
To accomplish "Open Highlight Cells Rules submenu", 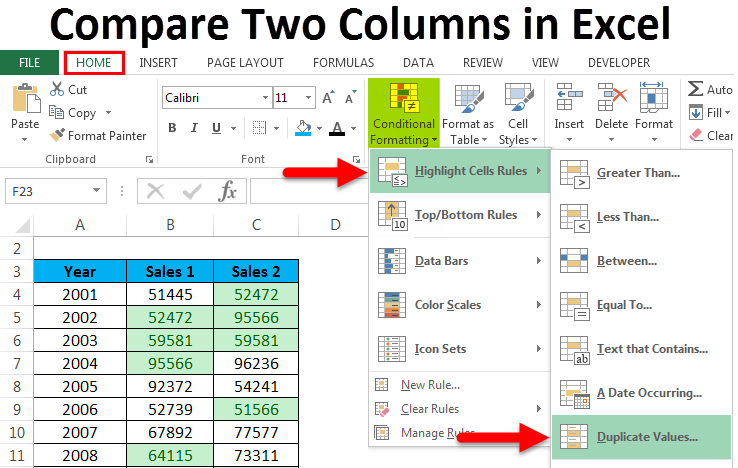I will point(460,171).
